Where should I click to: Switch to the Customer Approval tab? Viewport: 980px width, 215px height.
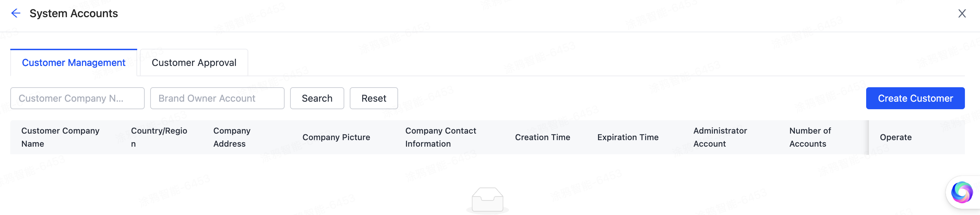(194, 62)
